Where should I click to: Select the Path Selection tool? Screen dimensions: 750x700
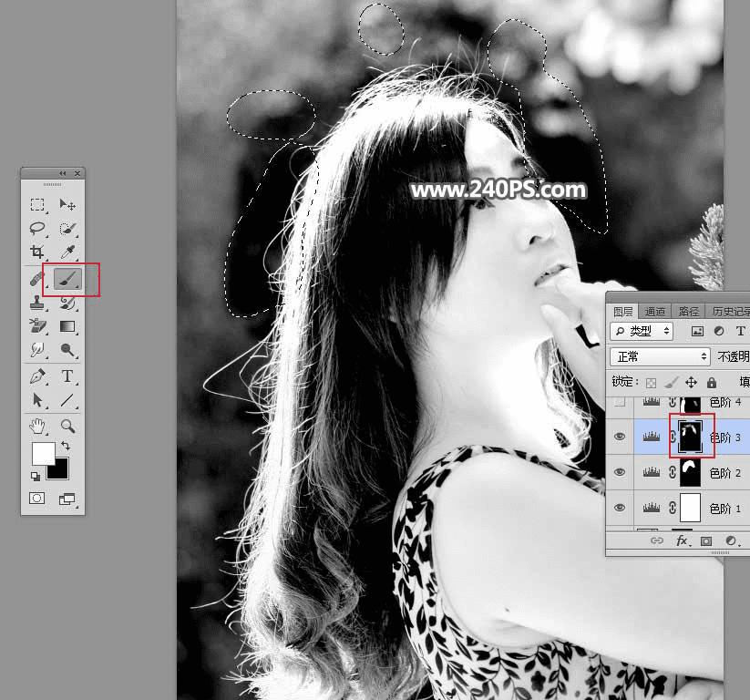click(37, 400)
